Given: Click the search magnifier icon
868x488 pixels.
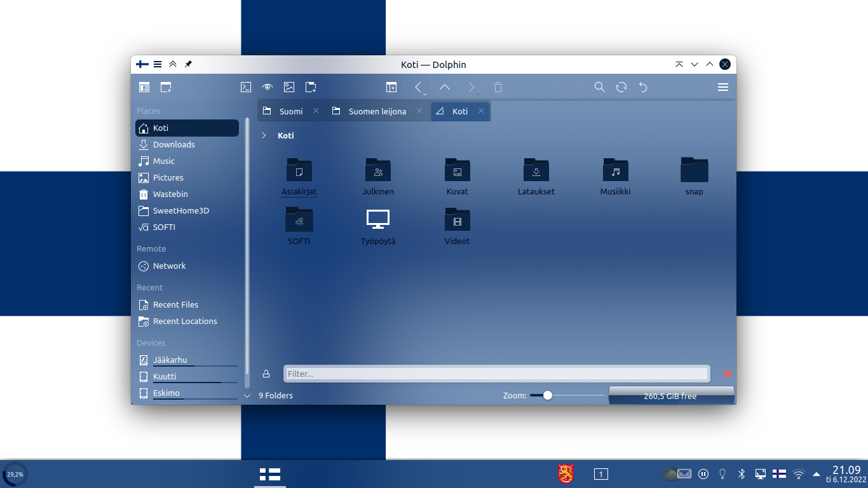Looking at the screenshot, I should (x=599, y=87).
